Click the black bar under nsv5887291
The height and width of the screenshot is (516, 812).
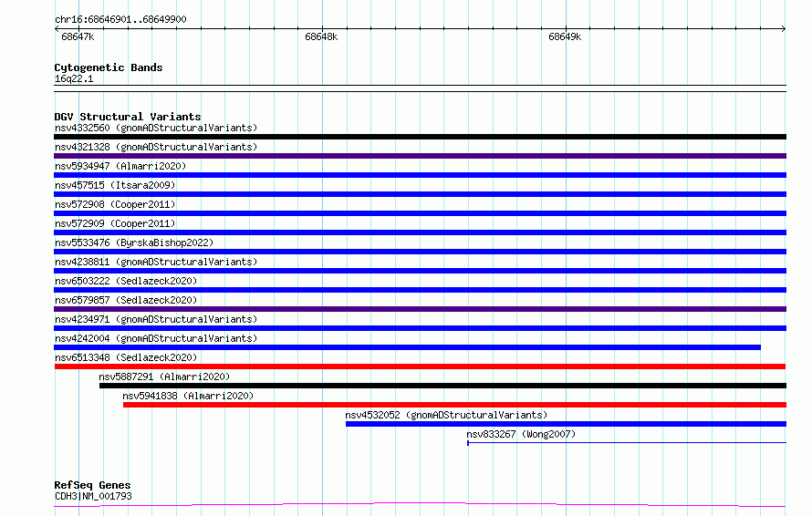442,386
